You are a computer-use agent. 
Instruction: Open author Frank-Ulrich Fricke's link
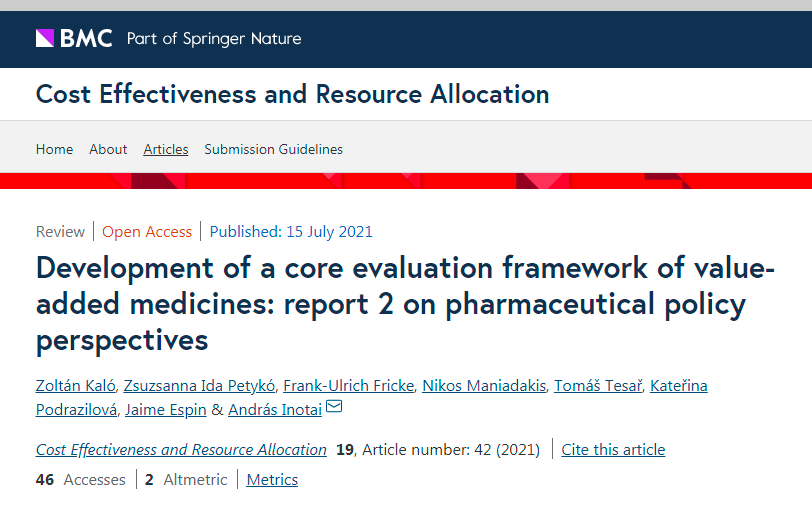point(346,386)
